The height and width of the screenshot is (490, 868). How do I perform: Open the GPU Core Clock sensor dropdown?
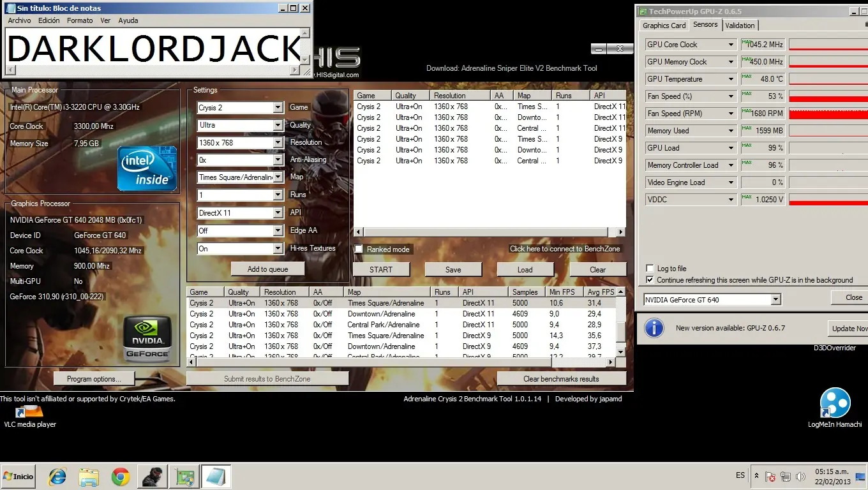click(x=731, y=45)
